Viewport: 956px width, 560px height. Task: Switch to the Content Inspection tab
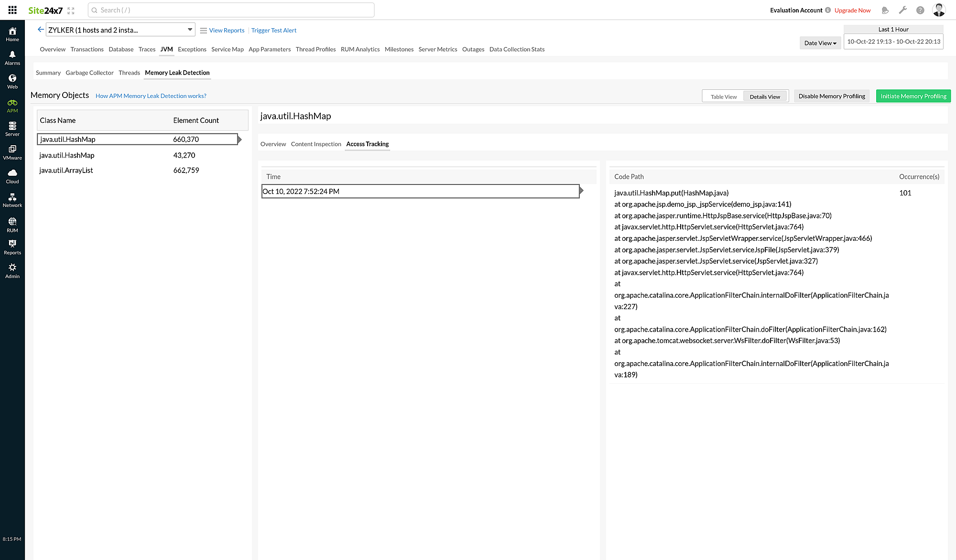316,144
